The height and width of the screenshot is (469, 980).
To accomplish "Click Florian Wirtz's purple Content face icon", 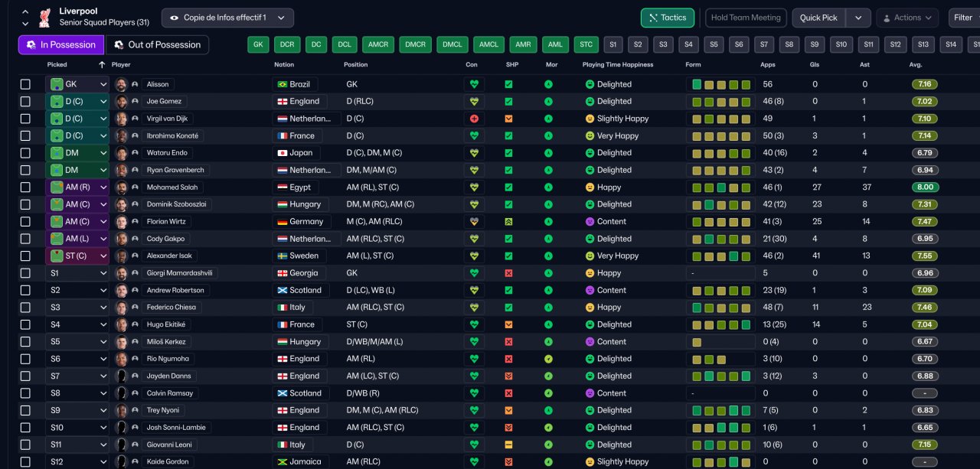I will [x=590, y=221].
